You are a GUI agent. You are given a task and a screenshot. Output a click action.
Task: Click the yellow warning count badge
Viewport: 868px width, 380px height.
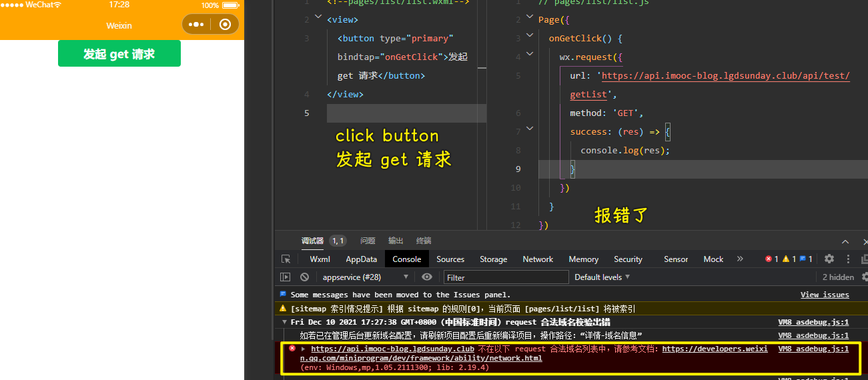[789, 259]
